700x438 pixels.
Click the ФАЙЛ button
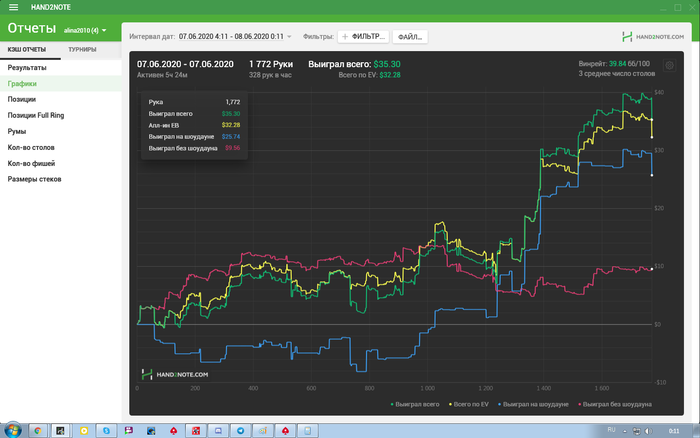click(x=410, y=37)
